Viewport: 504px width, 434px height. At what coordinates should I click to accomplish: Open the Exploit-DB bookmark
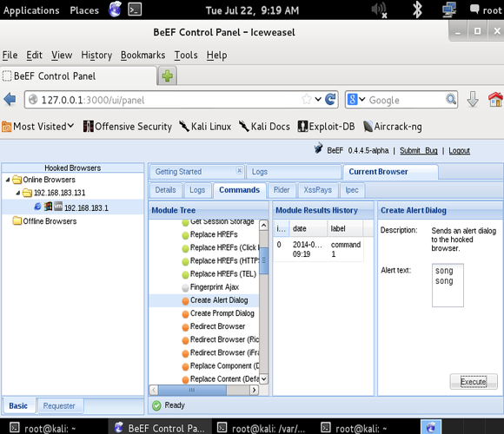point(326,127)
